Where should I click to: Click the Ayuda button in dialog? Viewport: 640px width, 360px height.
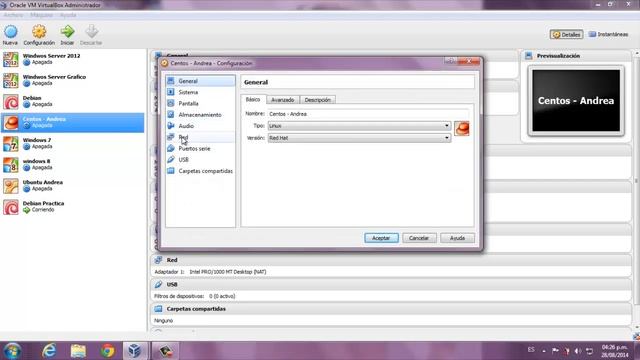457,238
